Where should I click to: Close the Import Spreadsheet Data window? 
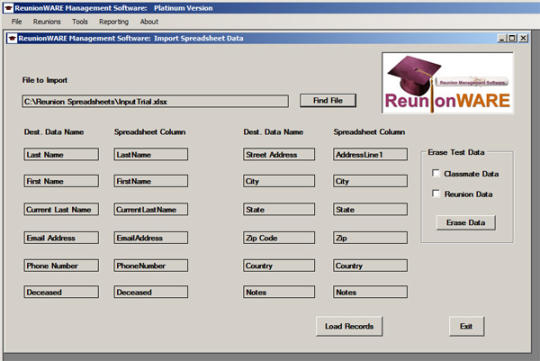tap(523, 38)
